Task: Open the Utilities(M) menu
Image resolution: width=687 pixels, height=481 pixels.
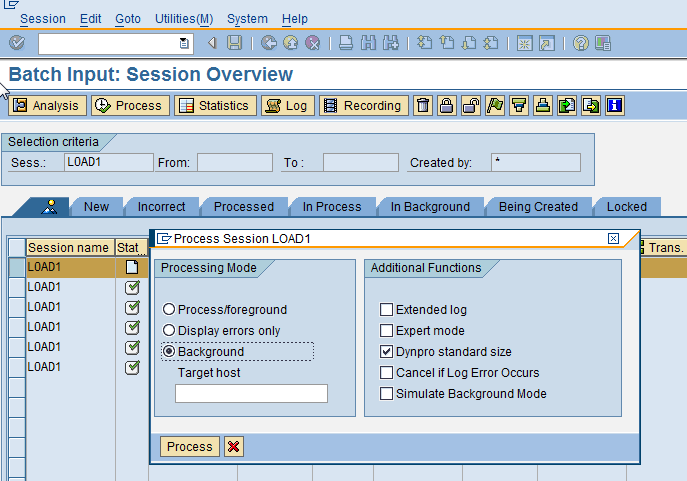Action: point(183,19)
